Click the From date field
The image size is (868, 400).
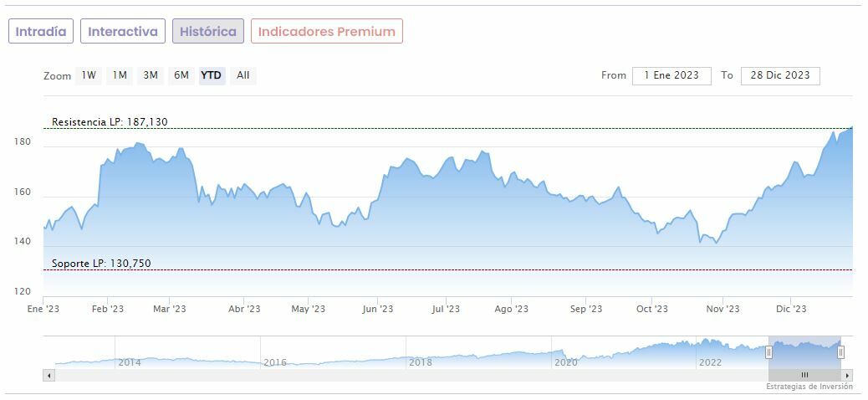[671, 75]
